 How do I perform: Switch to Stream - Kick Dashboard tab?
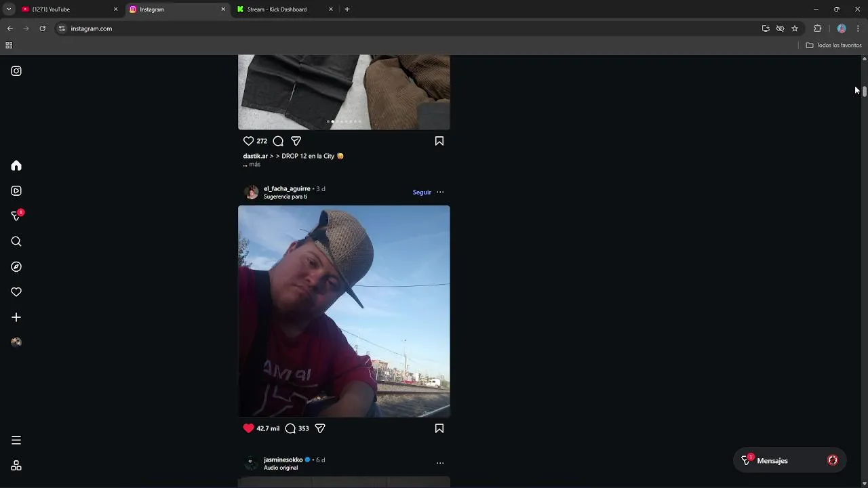tap(285, 9)
